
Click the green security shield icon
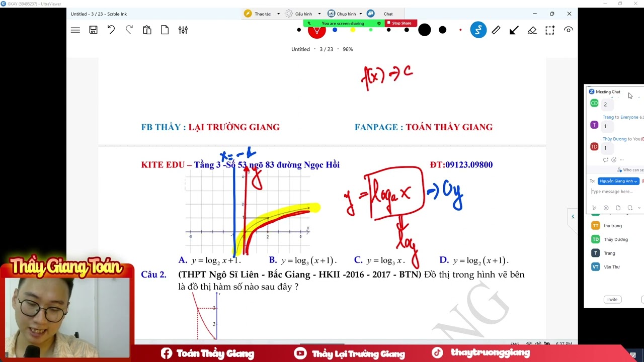coord(379,23)
